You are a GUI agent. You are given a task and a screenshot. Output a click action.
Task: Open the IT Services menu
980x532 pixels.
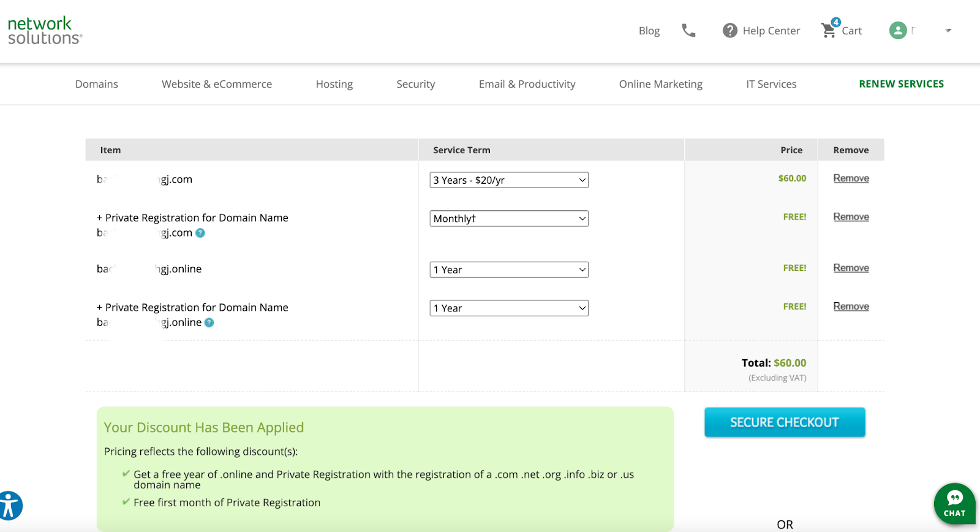point(771,84)
